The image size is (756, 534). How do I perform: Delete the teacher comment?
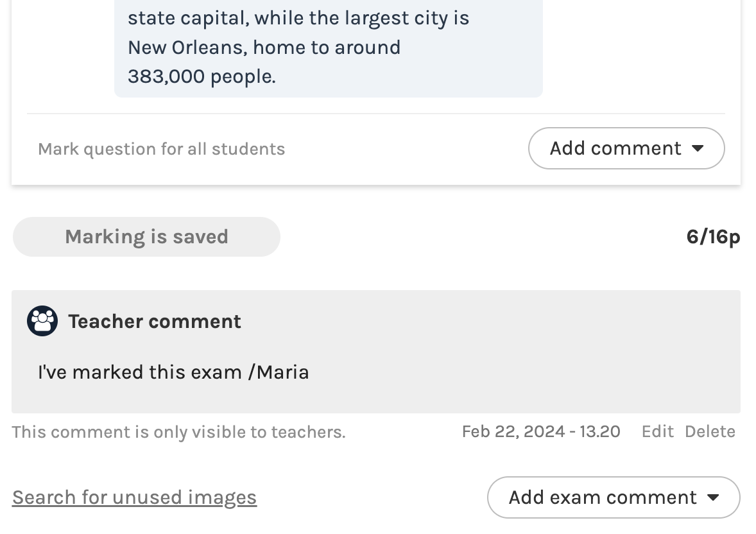point(710,431)
